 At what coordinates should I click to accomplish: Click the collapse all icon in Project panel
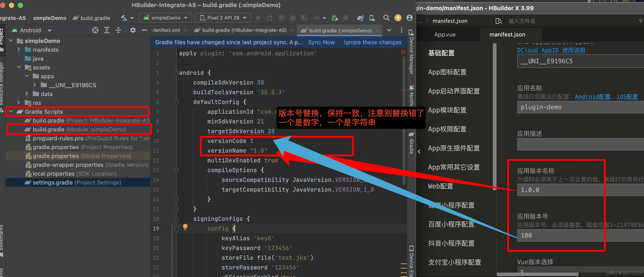[x=118, y=30]
